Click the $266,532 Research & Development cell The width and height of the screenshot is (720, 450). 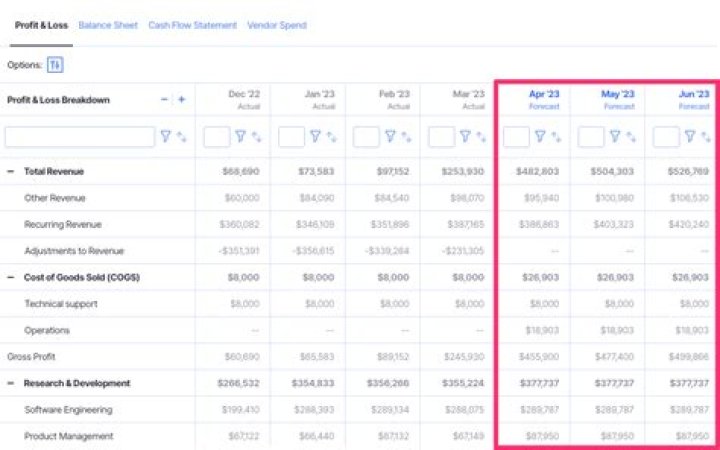click(238, 383)
